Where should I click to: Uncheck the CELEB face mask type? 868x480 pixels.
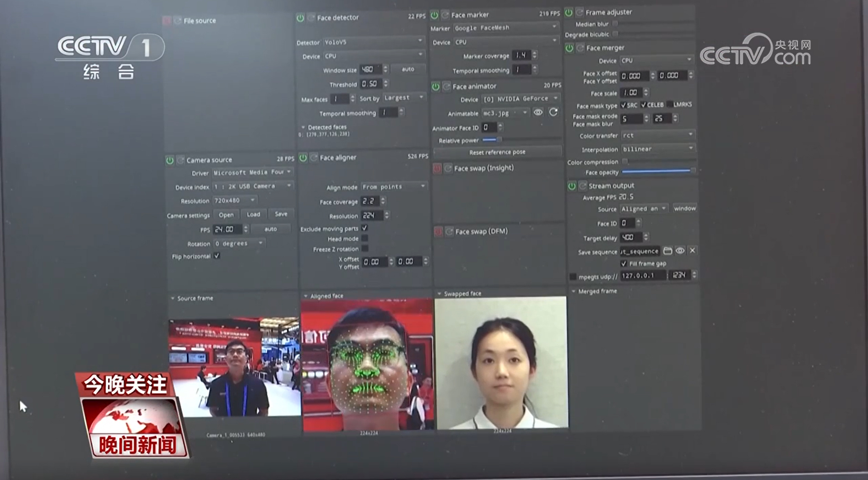click(x=643, y=105)
